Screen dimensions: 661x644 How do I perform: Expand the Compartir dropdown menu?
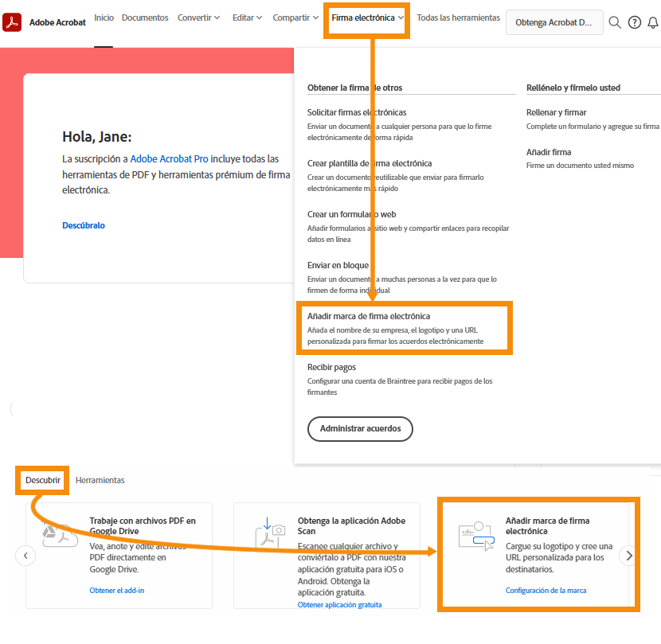click(x=295, y=18)
